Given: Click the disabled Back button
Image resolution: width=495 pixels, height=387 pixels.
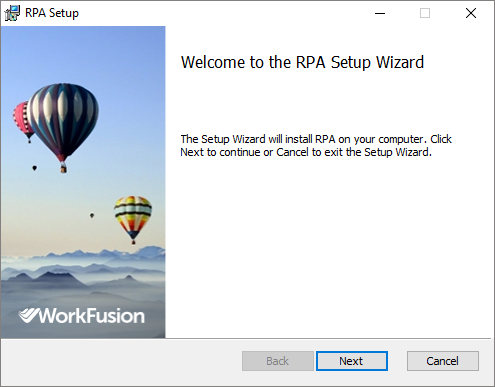Looking at the screenshot, I should point(278,361).
